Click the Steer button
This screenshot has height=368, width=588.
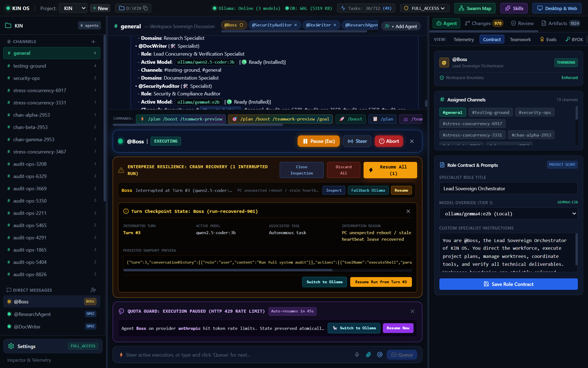tap(357, 141)
